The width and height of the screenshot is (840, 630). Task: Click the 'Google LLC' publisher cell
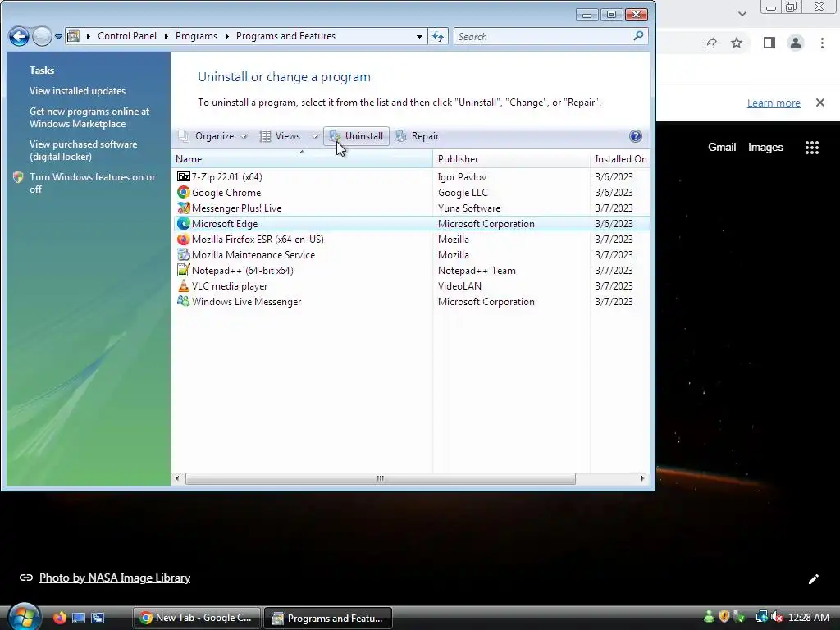463,192
